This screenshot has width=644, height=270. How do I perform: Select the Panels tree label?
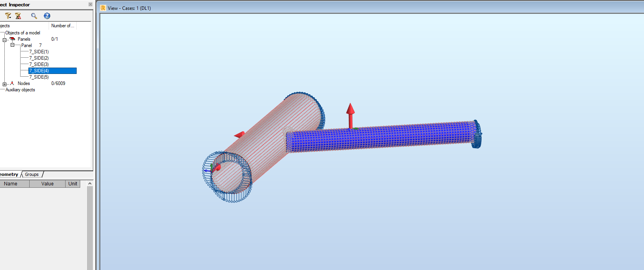pyautogui.click(x=24, y=39)
